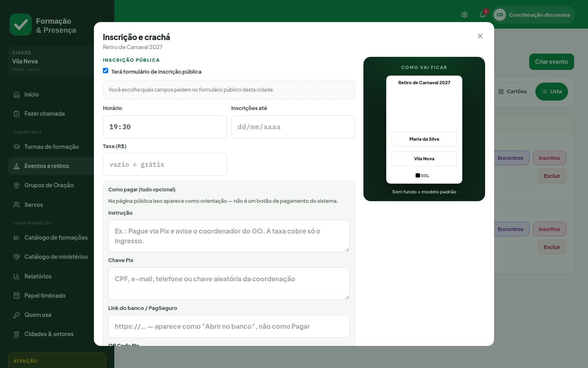
Task: Click the Eventos e retiros tent icon
Action: 17,166
